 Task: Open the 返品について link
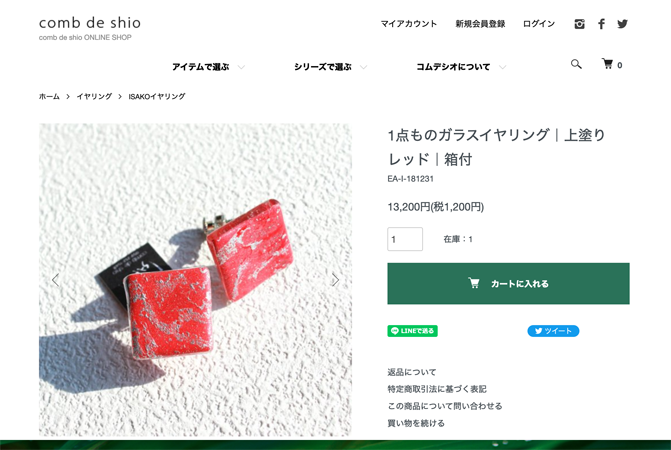412,372
